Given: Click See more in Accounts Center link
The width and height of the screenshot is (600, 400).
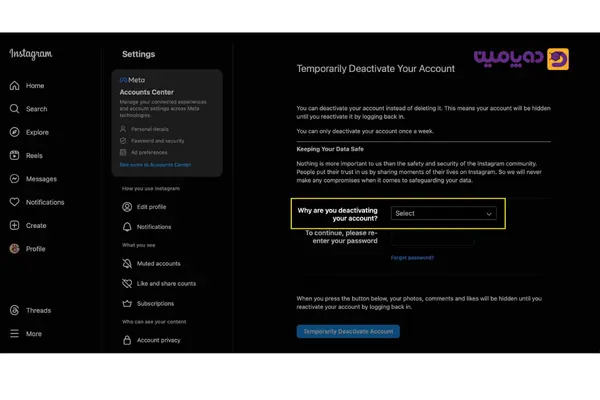Looking at the screenshot, I should click(x=155, y=165).
